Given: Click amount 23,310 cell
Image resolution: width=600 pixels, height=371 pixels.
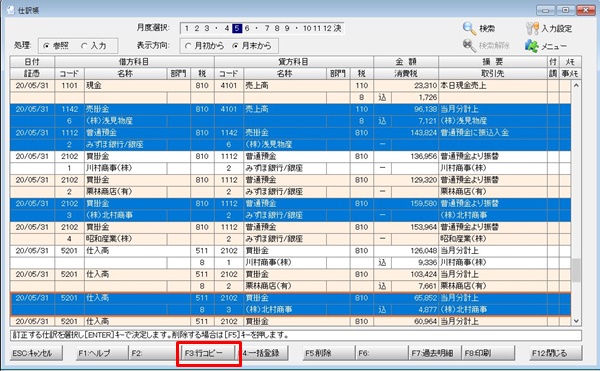Looking at the screenshot, I should click(406, 86).
